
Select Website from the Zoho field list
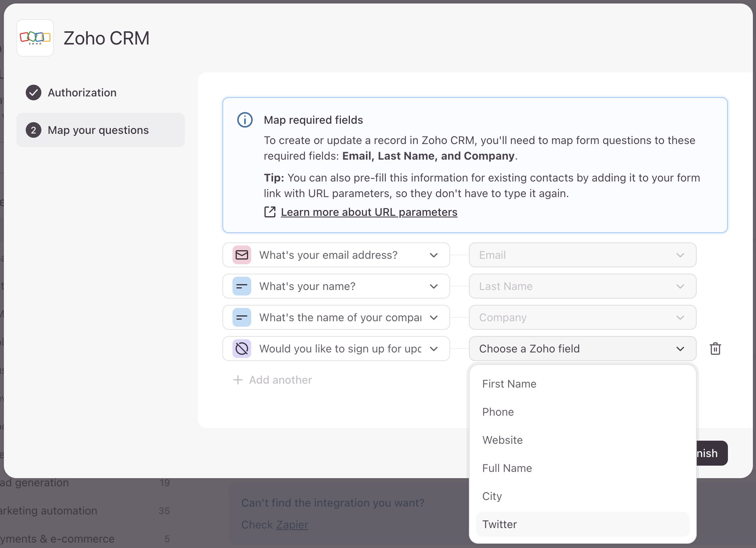pyautogui.click(x=583, y=440)
